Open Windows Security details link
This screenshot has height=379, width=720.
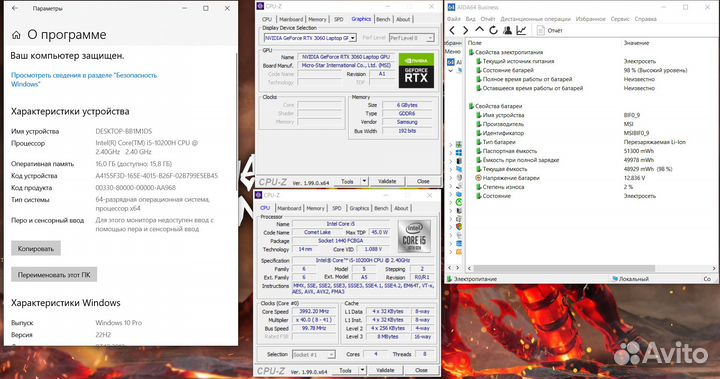pos(84,79)
